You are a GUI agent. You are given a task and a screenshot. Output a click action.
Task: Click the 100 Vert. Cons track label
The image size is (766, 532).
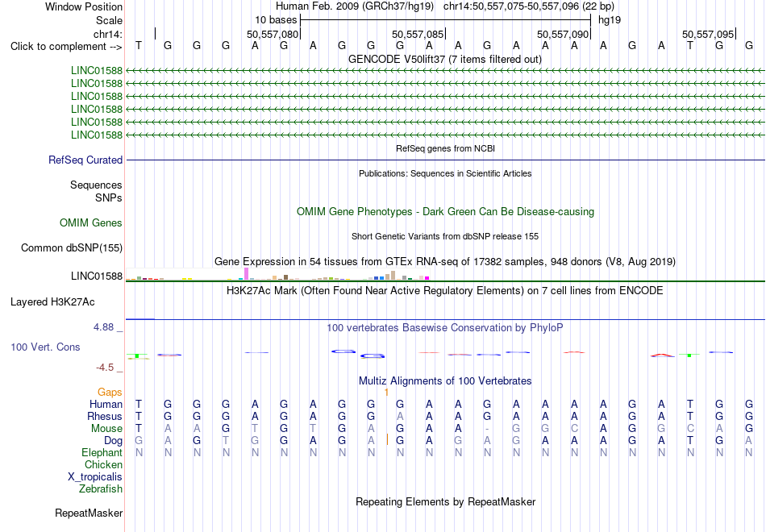tap(45, 347)
